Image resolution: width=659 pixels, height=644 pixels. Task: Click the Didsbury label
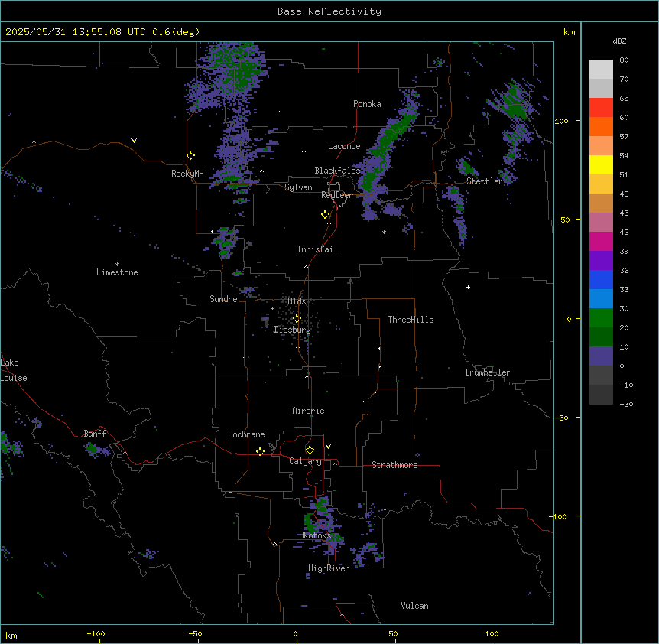[292, 330]
